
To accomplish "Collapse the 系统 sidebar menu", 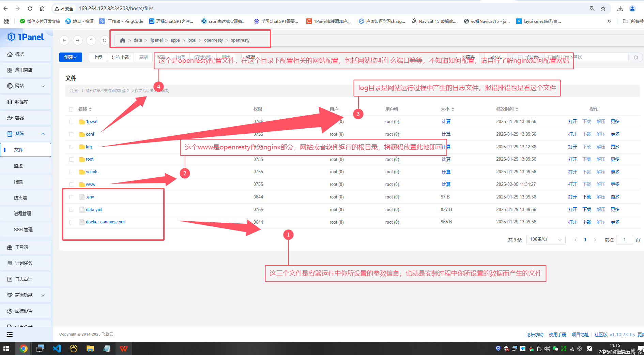I will [x=26, y=134].
